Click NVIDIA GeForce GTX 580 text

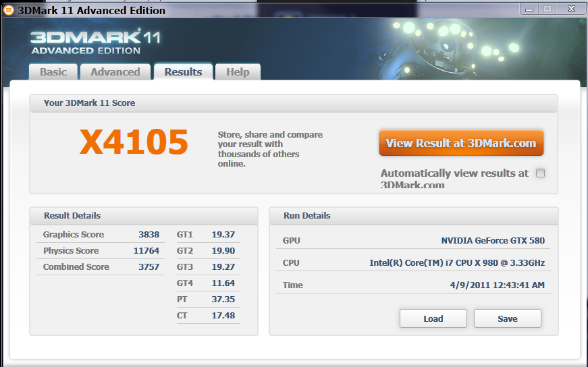(493, 240)
